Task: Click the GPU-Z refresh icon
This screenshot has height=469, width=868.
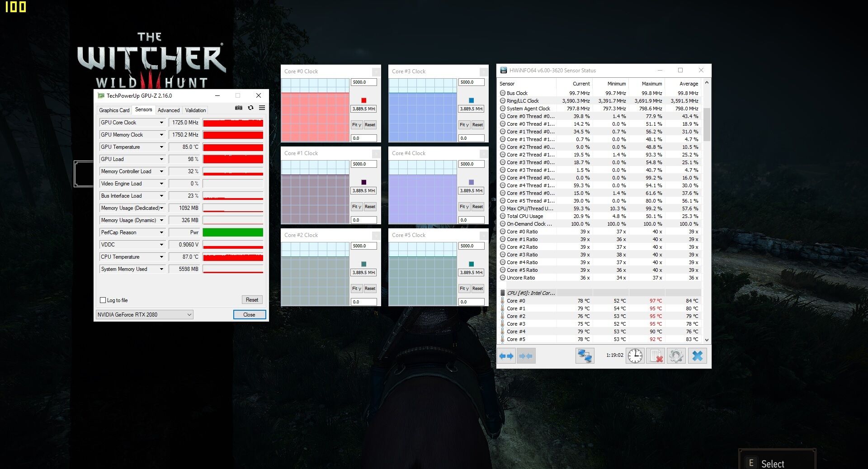Action: [250, 108]
